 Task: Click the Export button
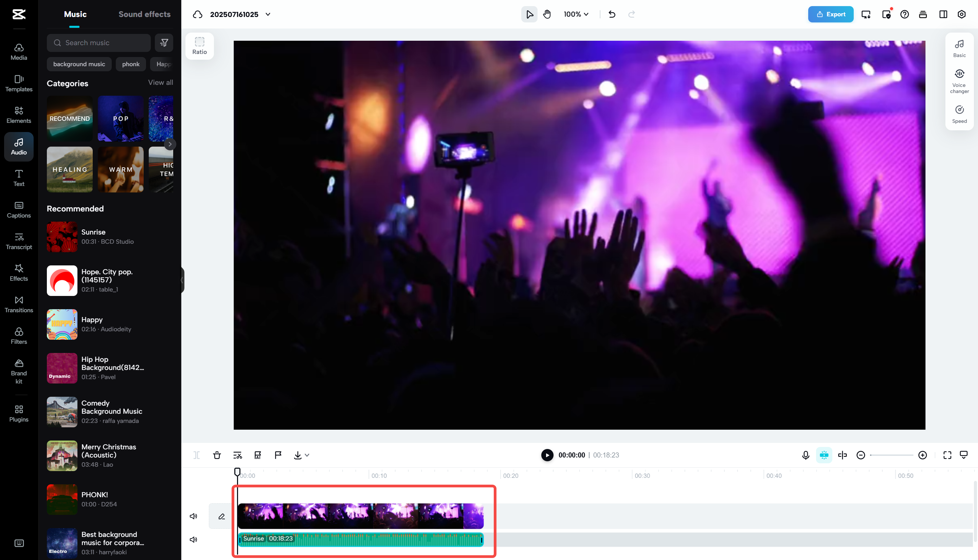(x=831, y=14)
